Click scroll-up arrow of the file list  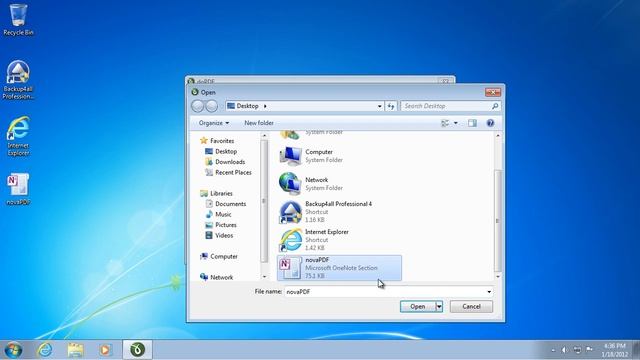click(498, 136)
